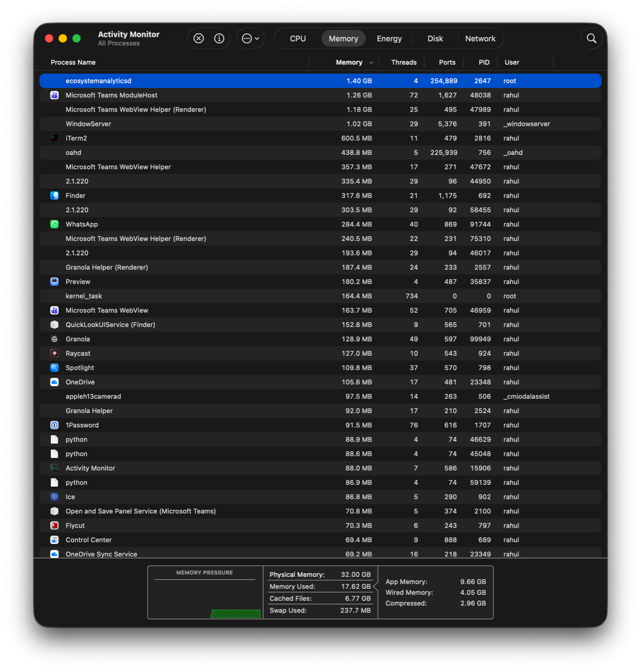Viewport: 641px width, 672px height.
Task: Click the WhatsApp app icon
Action: (54, 224)
